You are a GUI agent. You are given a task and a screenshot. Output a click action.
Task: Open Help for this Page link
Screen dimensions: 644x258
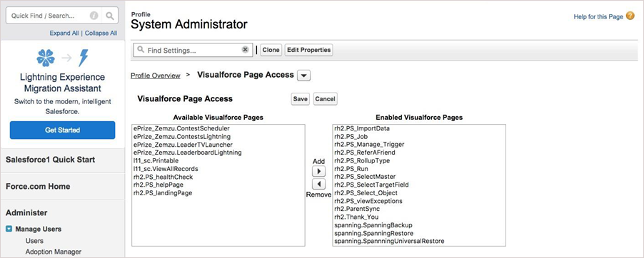point(598,17)
